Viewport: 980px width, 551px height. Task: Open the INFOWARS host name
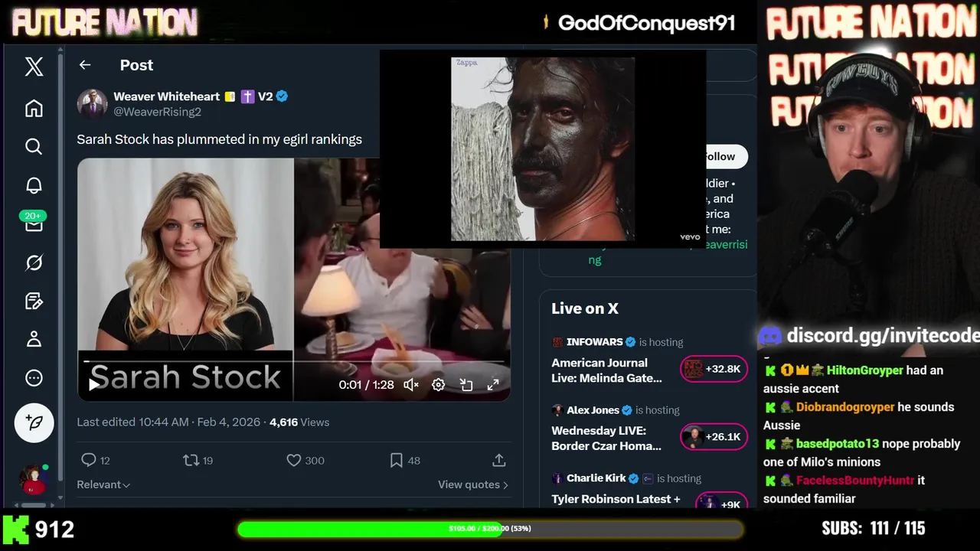[595, 342]
